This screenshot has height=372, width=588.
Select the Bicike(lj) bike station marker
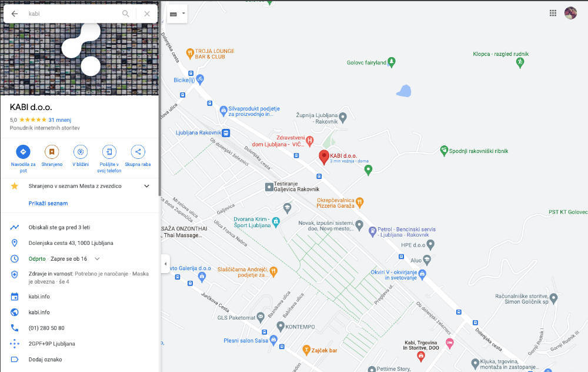(x=200, y=79)
